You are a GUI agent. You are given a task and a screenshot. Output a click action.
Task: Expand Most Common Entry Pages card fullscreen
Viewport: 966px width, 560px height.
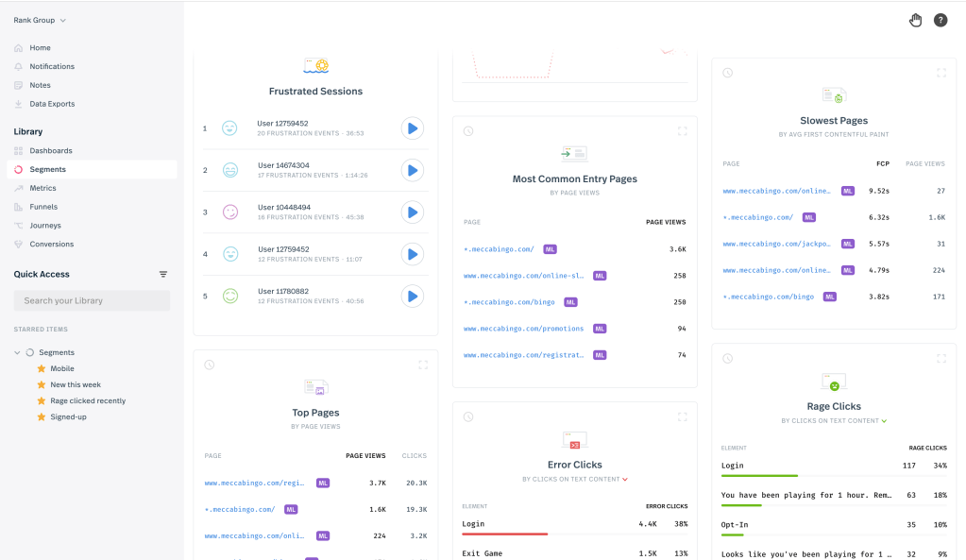[682, 131]
